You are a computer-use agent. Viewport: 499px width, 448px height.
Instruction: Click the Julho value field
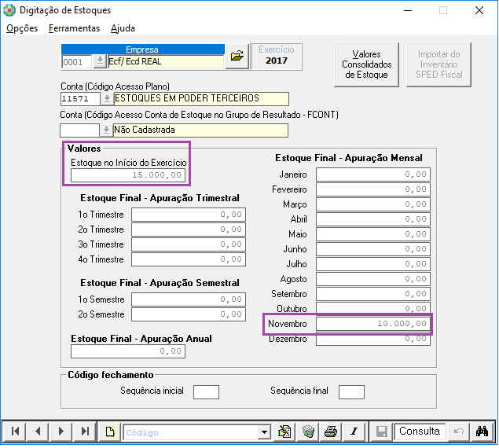coord(373,264)
